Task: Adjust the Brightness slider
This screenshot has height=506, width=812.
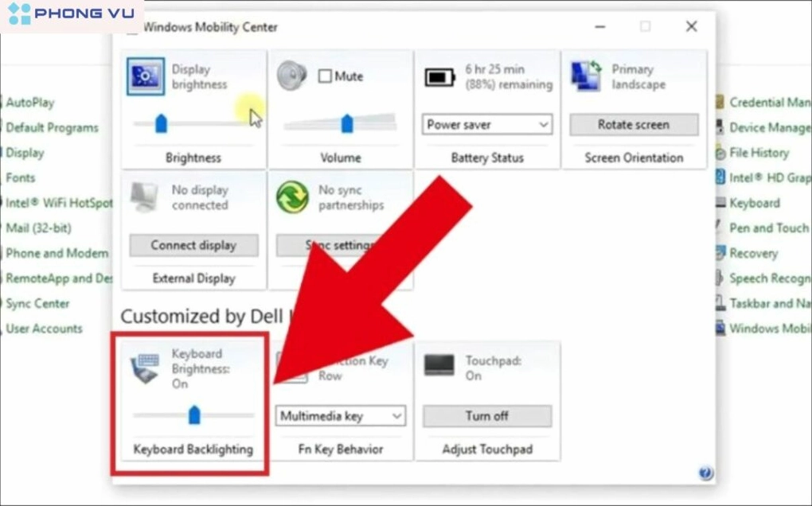Action: pyautogui.click(x=162, y=121)
